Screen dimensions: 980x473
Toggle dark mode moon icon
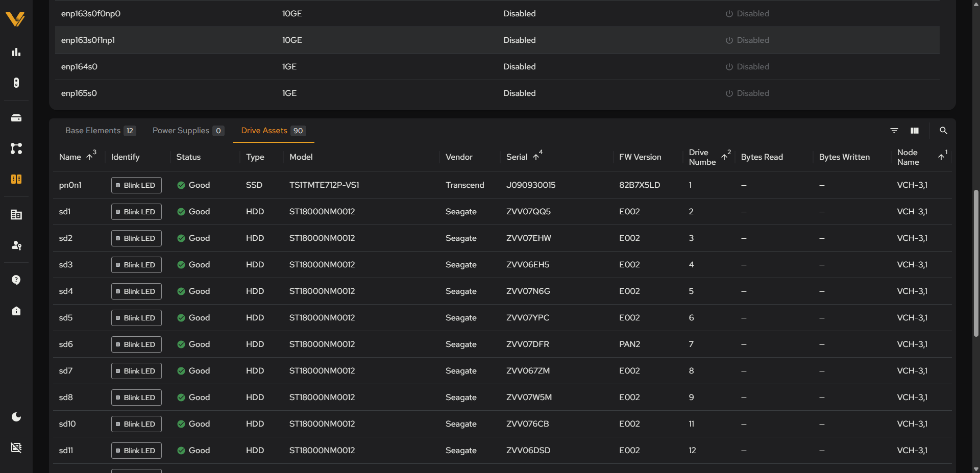click(16, 417)
